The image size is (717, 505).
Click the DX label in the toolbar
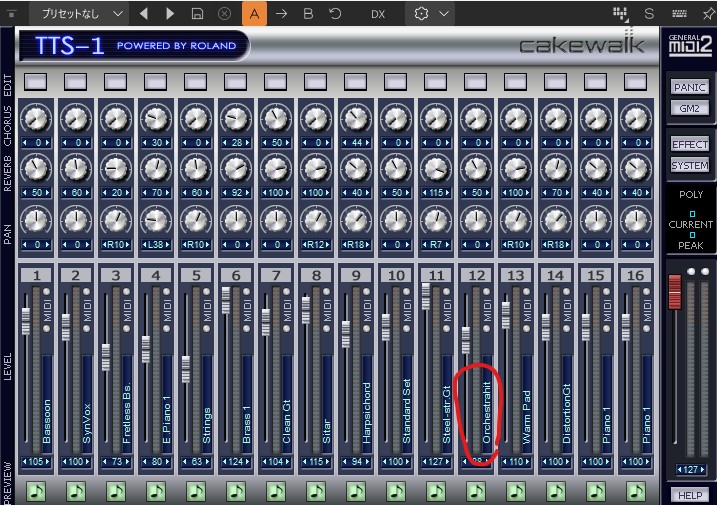(x=378, y=14)
